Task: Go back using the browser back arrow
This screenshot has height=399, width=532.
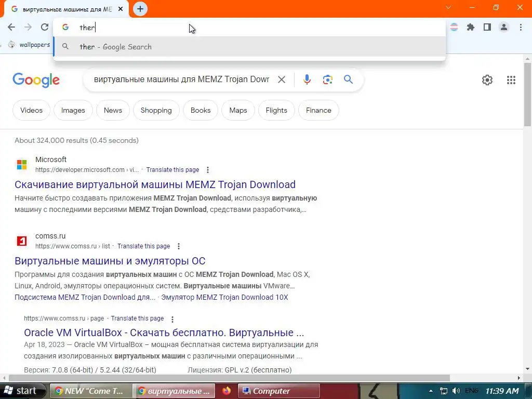Action: 11,27
